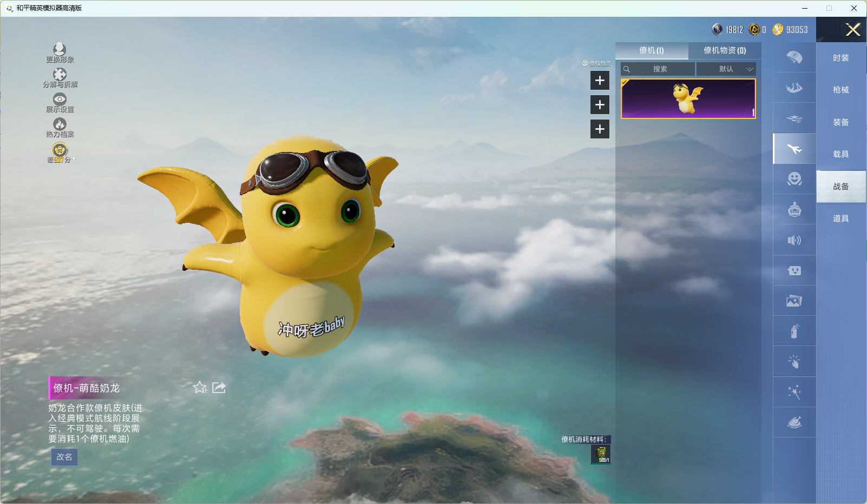Click the 差937分 score text

60,160
